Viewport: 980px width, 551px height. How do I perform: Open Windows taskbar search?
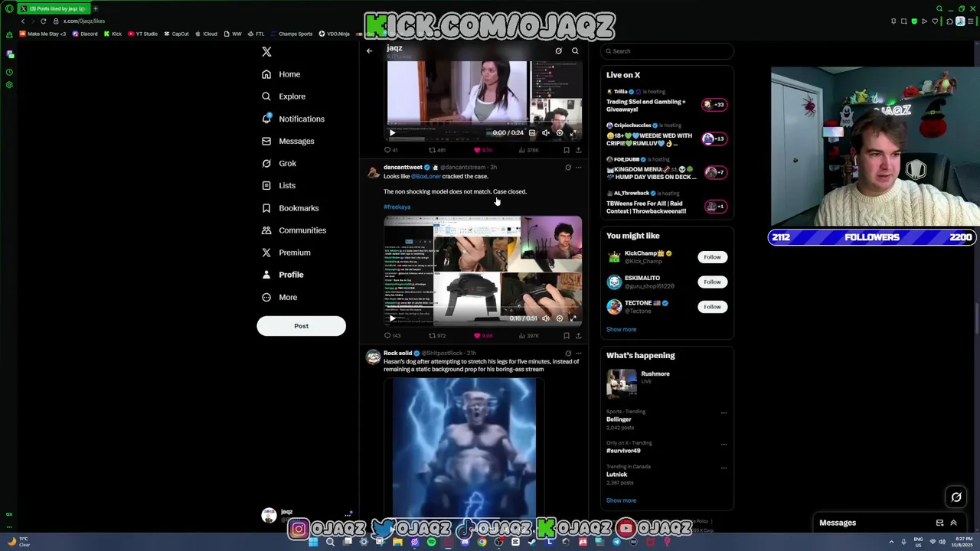click(x=330, y=542)
